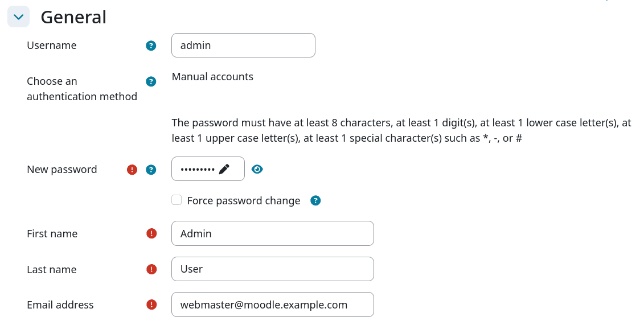Click into the First name field

[x=272, y=233]
